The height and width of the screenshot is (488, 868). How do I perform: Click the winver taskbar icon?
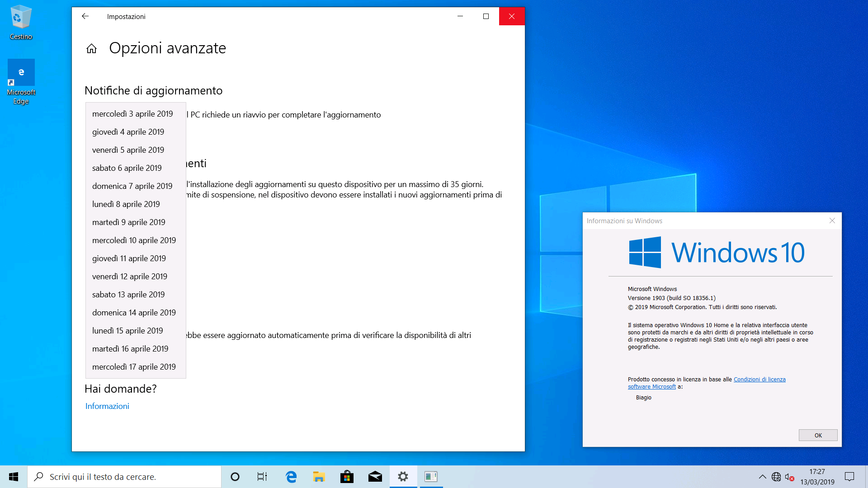[x=431, y=477]
